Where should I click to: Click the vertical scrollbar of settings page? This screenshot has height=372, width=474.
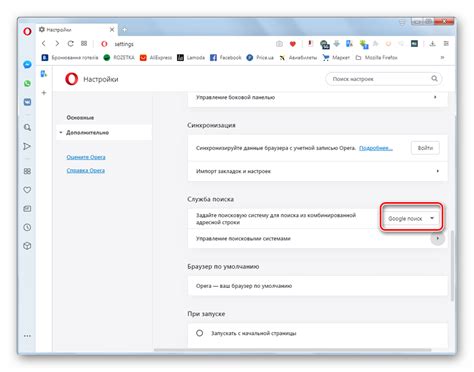click(x=452, y=265)
